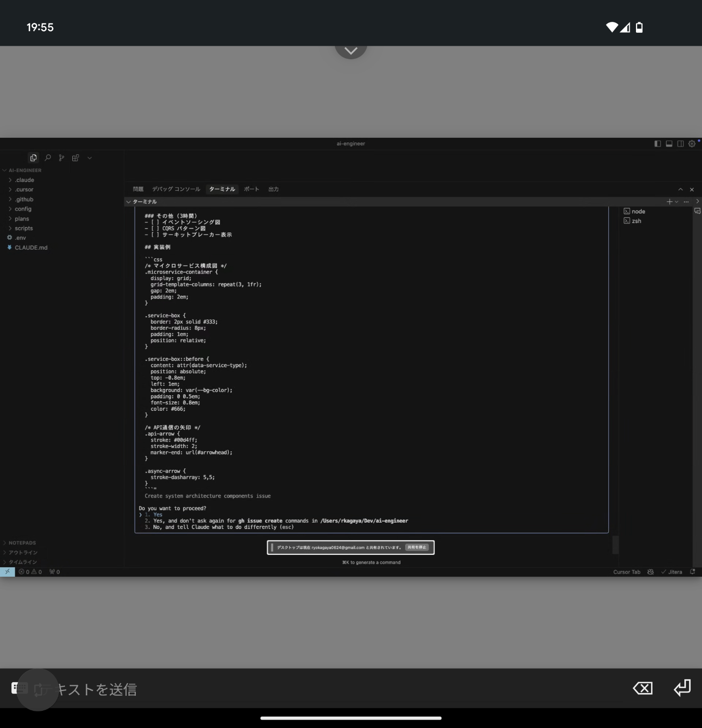The image size is (702, 728).
Task: Open terminal more actions menu
Action: [x=686, y=202]
